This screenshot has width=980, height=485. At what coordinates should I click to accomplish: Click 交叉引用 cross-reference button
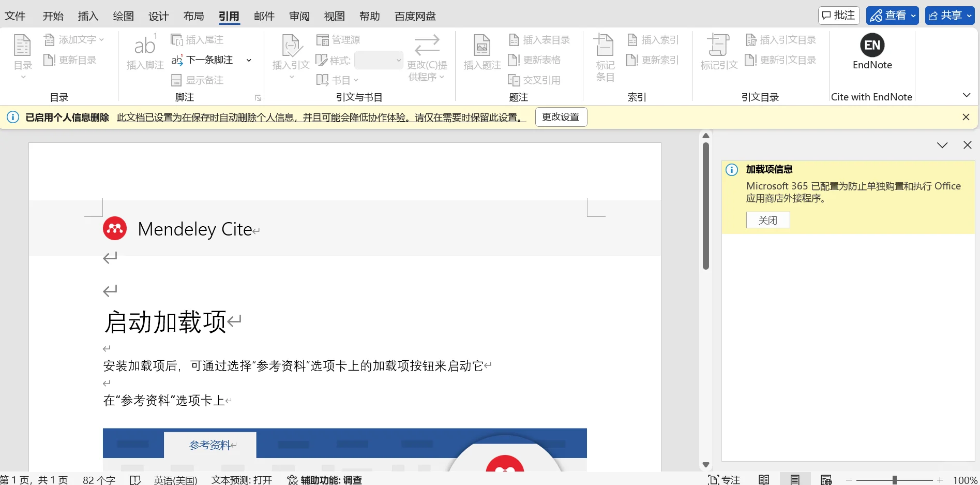(x=535, y=80)
